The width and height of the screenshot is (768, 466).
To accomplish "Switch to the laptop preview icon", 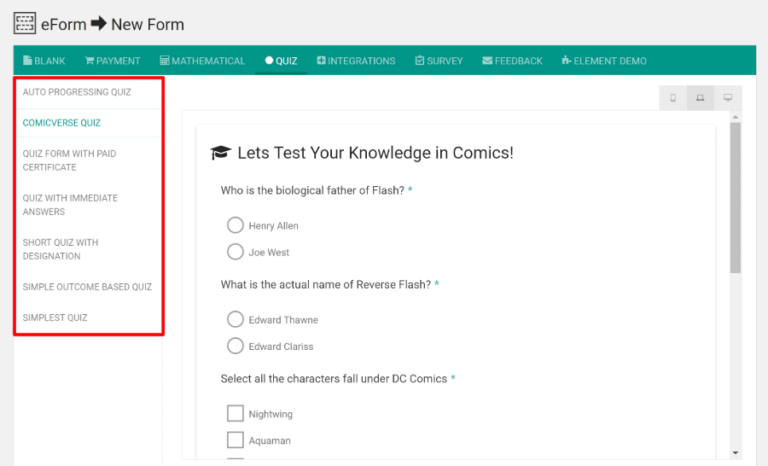I will [x=700, y=98].
